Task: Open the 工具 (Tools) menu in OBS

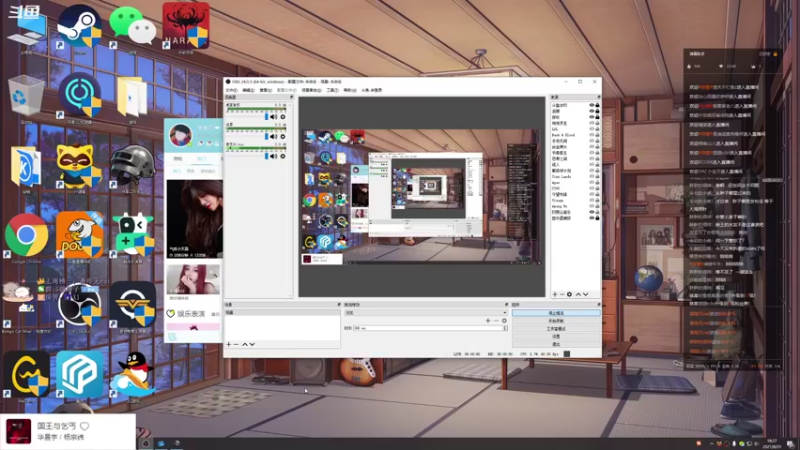Action: (332, 90)
